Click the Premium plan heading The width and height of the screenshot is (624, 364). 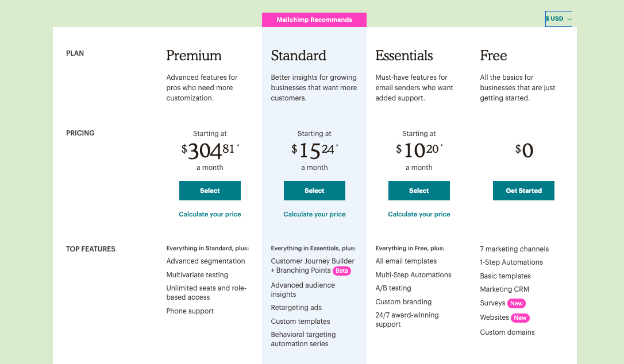click(194, 56)
